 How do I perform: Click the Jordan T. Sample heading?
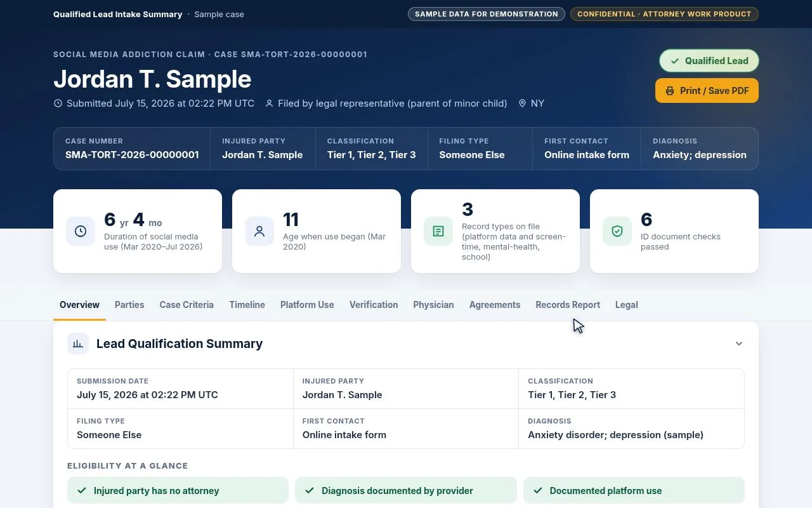(152, 79)
